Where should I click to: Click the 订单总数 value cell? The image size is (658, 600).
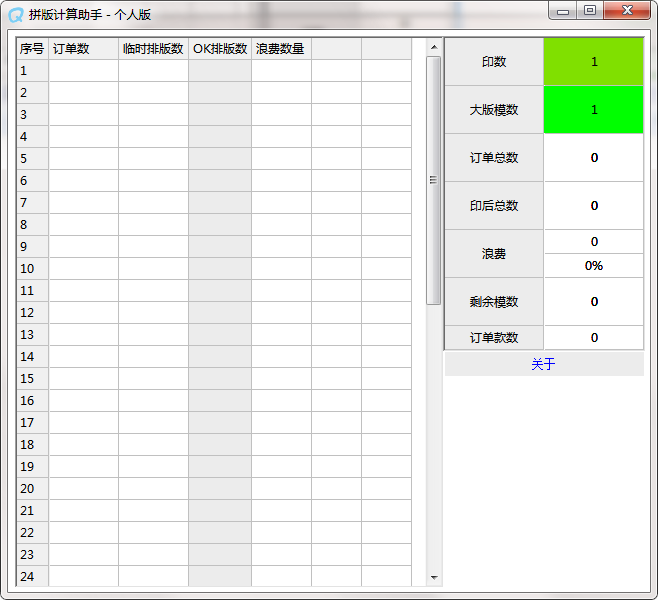click(593, 158)
